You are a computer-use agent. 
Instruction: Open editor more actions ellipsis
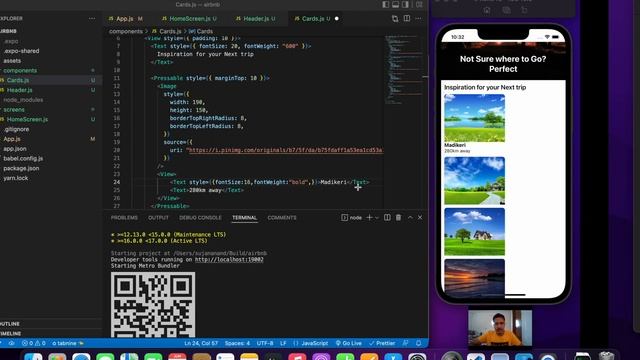click(419, 18)
